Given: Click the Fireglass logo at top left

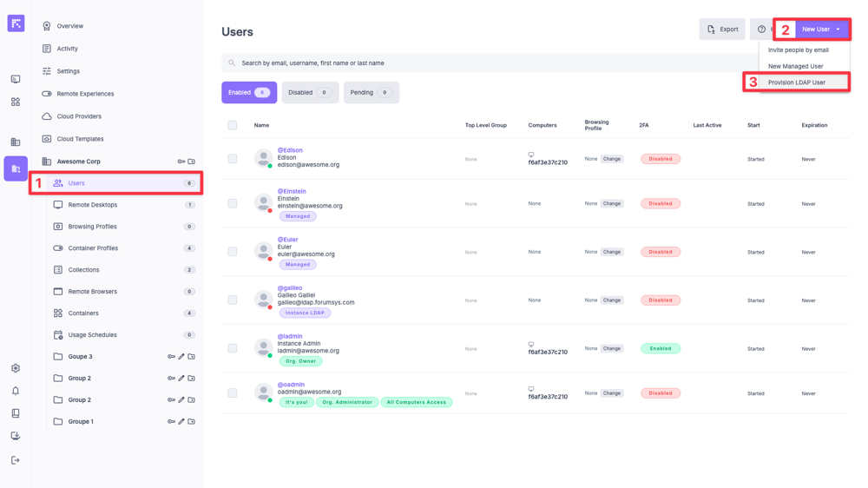Looking at the screenshot, I should click(x=16, y=23).
